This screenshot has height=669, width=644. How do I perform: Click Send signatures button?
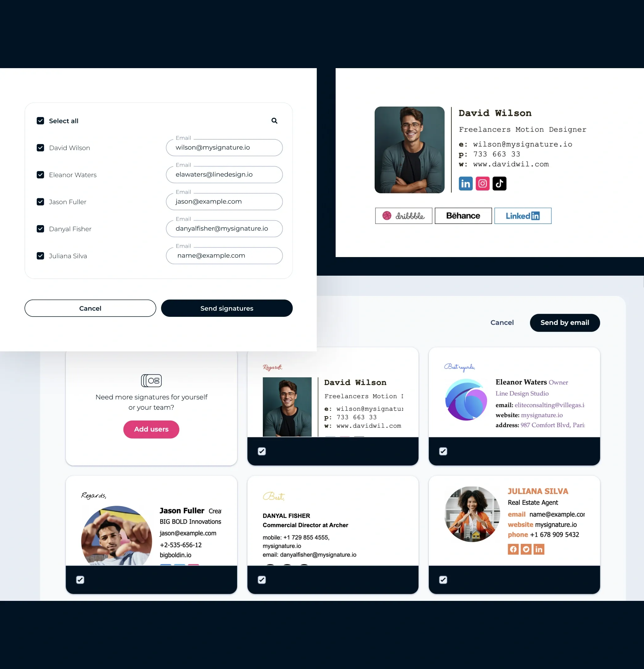(x=226, y=308)
